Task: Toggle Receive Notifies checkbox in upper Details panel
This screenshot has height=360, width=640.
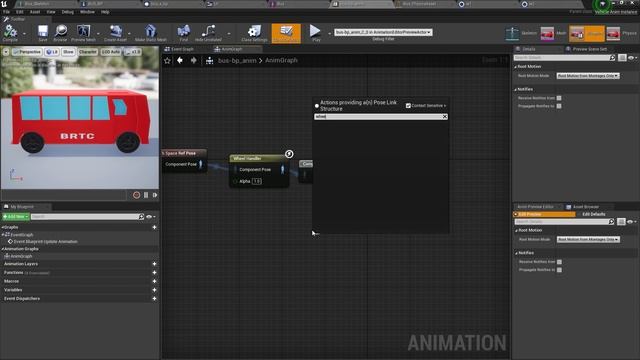Action: [x=559, y=98]
